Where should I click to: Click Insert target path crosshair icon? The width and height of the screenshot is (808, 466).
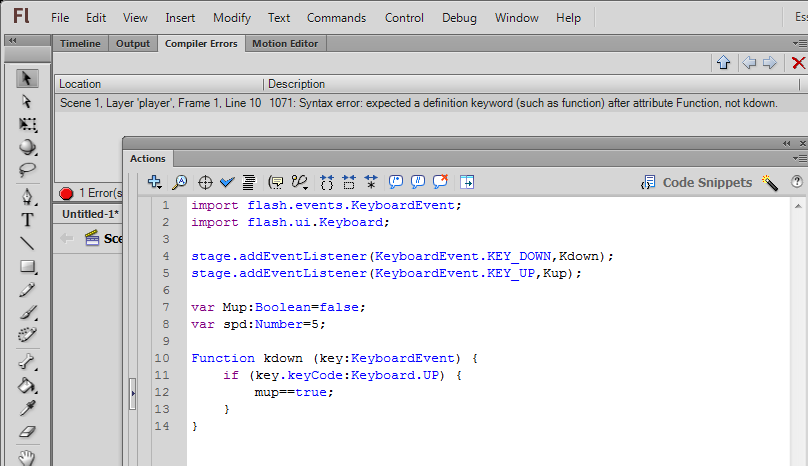205,182
